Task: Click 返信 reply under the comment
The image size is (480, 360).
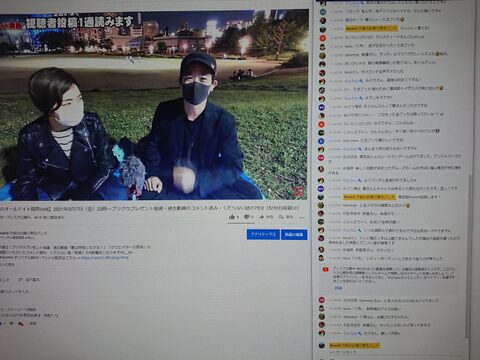Action: pos(33,324)
